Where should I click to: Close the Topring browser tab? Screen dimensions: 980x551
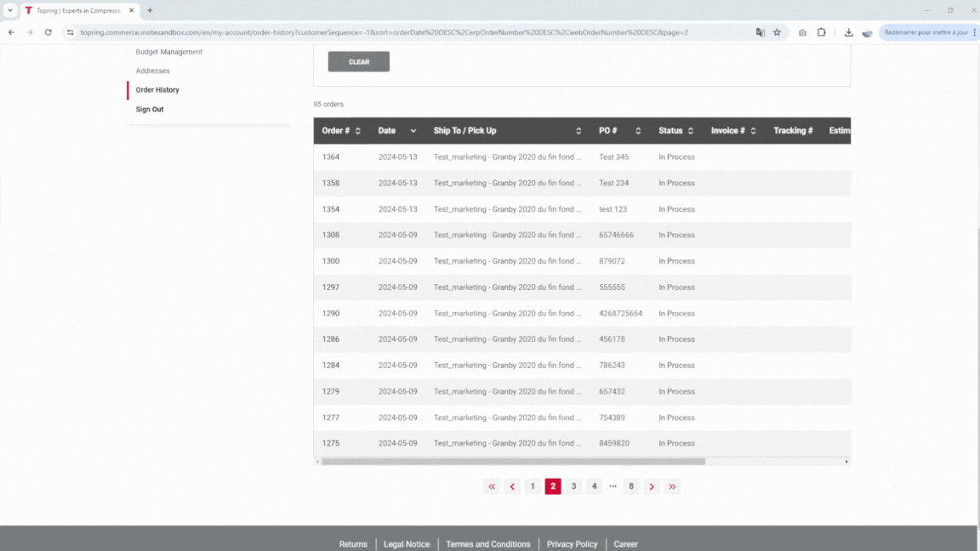[131, 10]
